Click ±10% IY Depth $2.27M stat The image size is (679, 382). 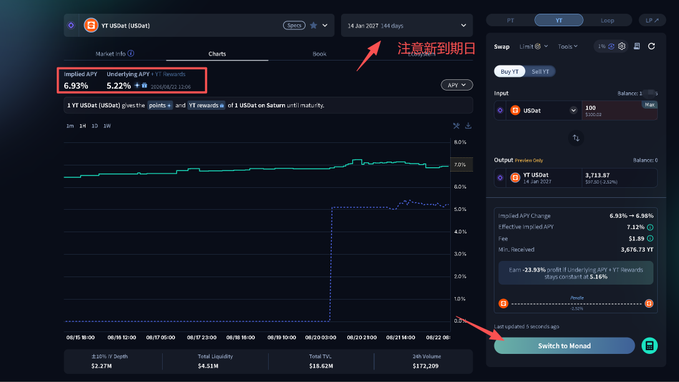109,361
